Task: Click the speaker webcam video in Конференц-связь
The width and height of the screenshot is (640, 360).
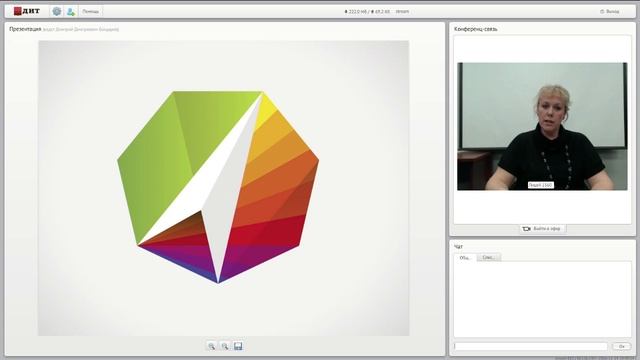Action: (x=542, y=126)
